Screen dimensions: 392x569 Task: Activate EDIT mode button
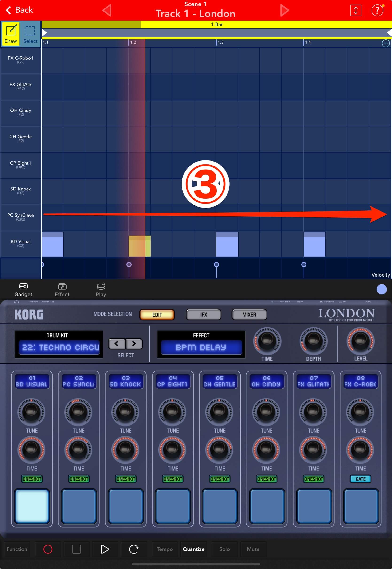(157, 315)
